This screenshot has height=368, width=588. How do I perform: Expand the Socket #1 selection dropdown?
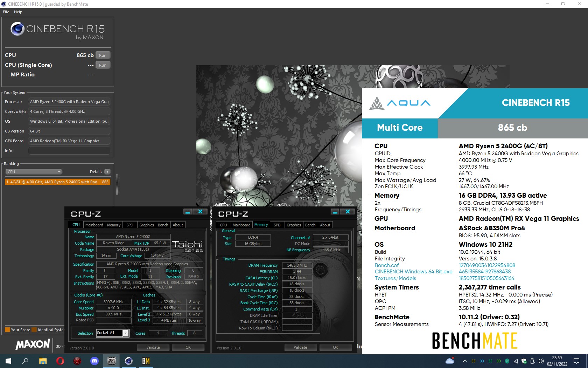126,333
